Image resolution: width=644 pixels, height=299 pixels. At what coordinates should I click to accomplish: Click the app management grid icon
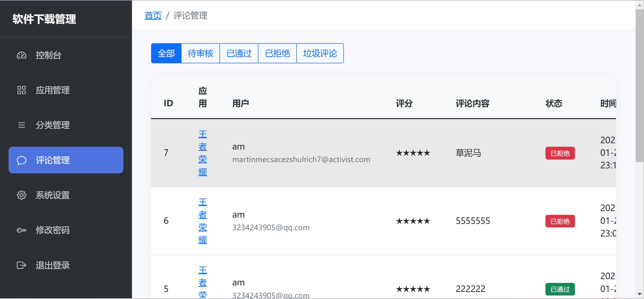click(21, 90)
